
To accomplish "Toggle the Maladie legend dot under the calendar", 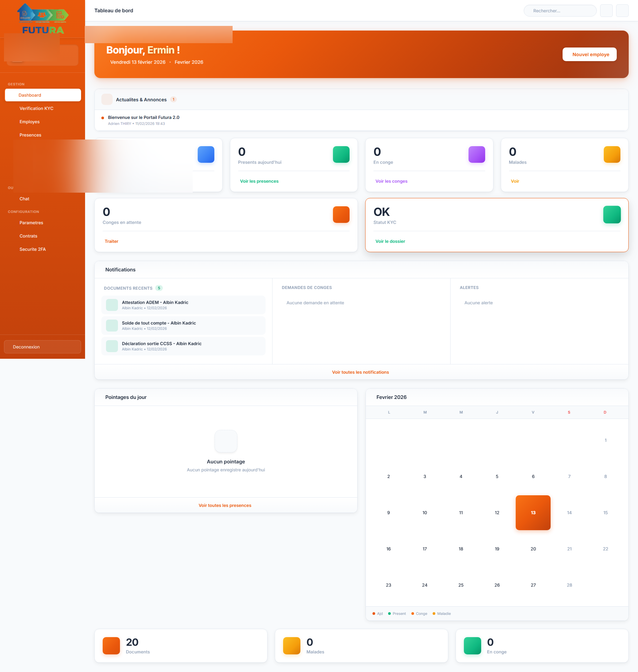I will point(434,613).
